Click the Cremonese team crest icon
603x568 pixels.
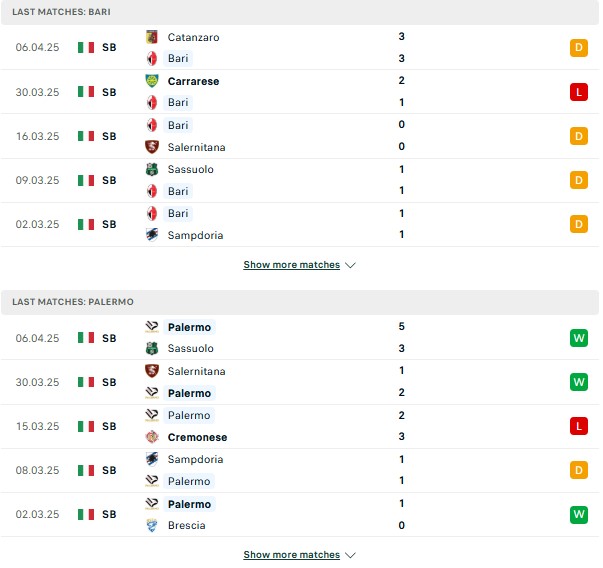click(152, 437)
